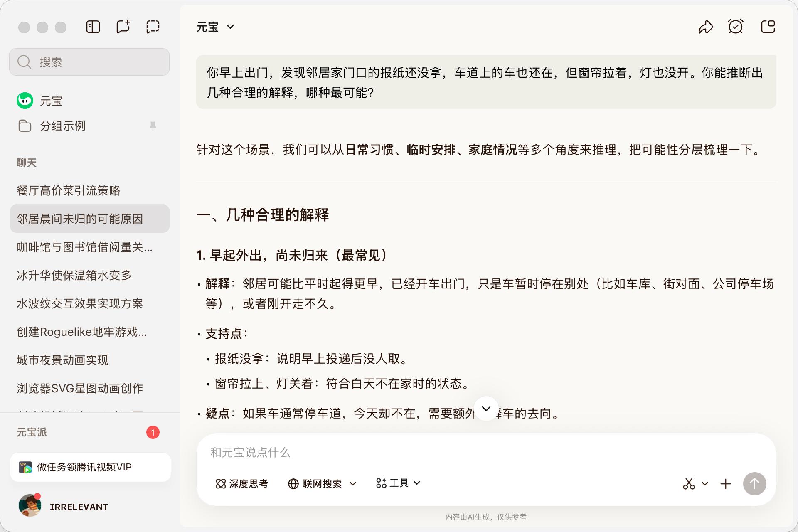The width and height of the screenshot is (798, 532).
Task: Click the search input field
Action: [89, 62]
